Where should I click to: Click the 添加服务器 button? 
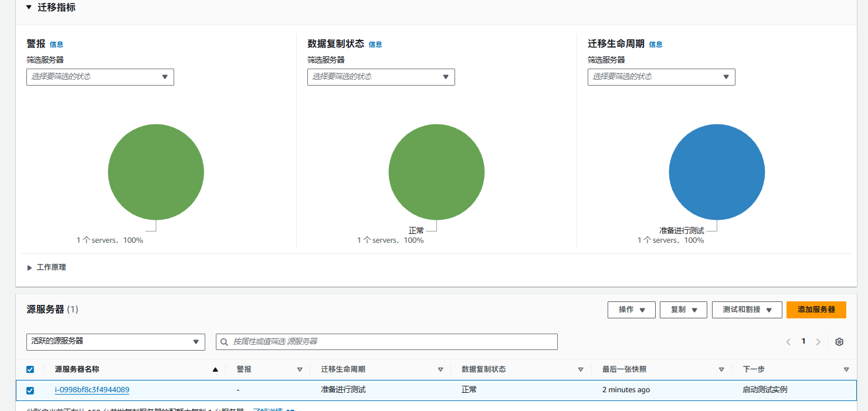tap(816, 310)
